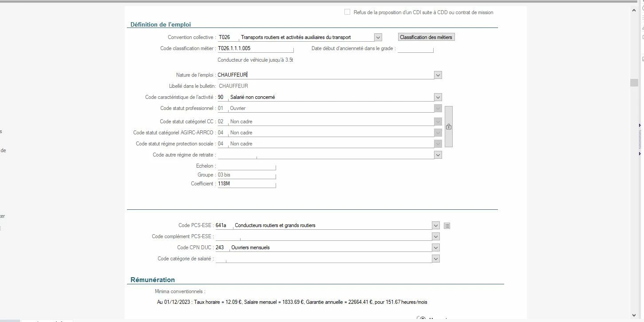644x322 pixels.
Task: Click the Groupe field showing 03 bis
Action: coord(246,175)
